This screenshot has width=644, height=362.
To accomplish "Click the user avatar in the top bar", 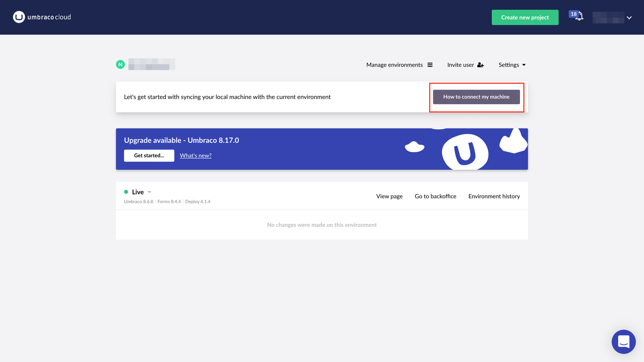I will (609, 17).
